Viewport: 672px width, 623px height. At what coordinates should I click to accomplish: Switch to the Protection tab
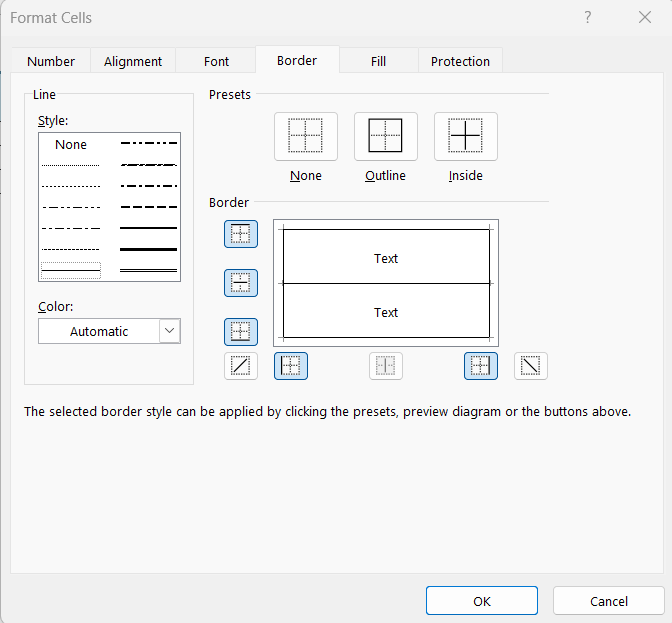tap(460, 61)
